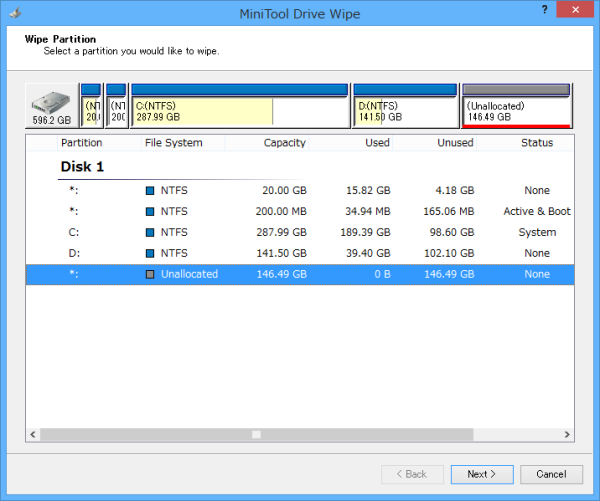Select the Unallocated 146.49 GB row
This screenshot has width=600, height=501.
(x=300, y=274)
